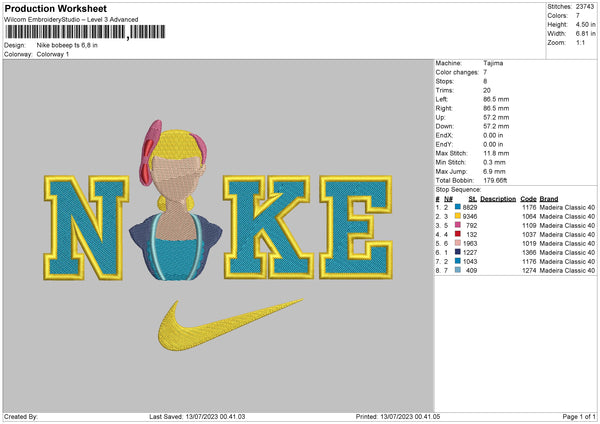Select Max Jump value '6.9 mm'
600x424 pixels.
494,171
